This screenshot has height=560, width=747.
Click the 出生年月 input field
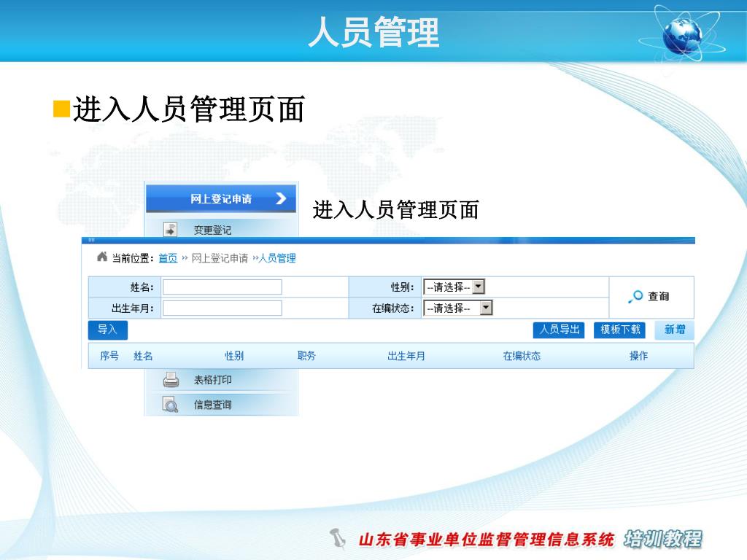point(222,308)
